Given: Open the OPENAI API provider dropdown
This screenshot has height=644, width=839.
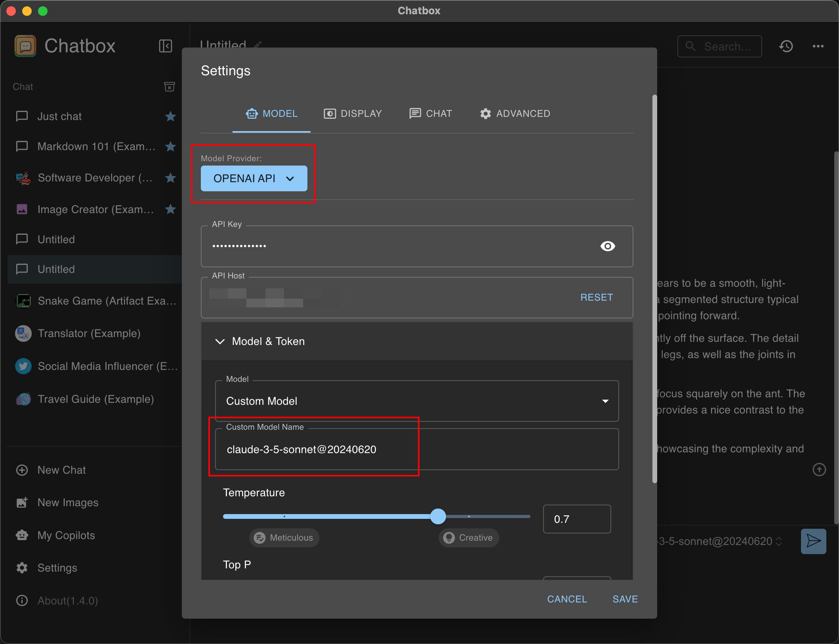Looking at the screenshot, I should 254,179.
